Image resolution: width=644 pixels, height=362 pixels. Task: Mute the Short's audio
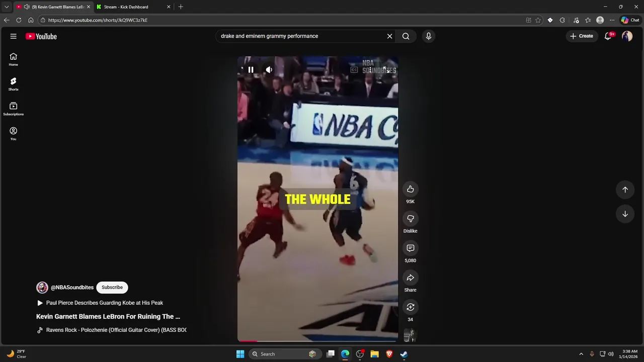pos(269,70)
